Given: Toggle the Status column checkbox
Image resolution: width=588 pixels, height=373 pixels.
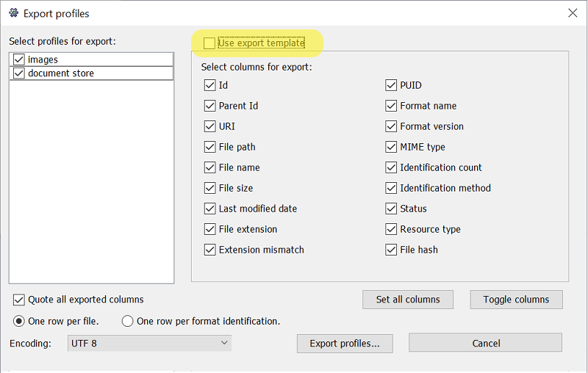Looking at the screenshot, I should (391, 209).
